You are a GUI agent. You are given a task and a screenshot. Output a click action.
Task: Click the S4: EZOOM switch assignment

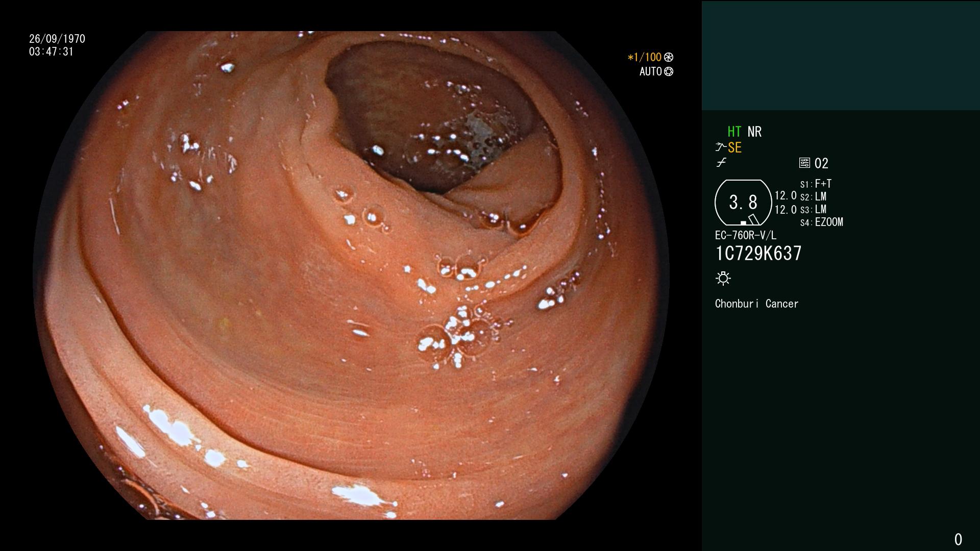(x=822, y=222)
